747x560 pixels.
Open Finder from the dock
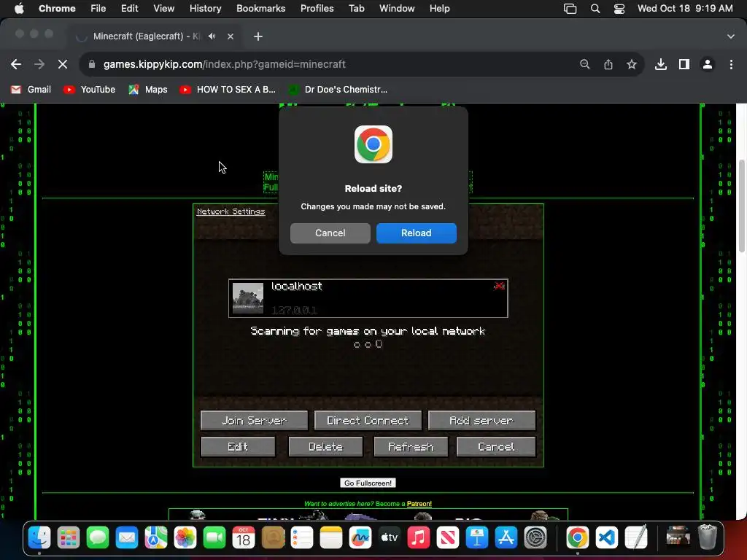pyautogui.click(x=39, y=538)
